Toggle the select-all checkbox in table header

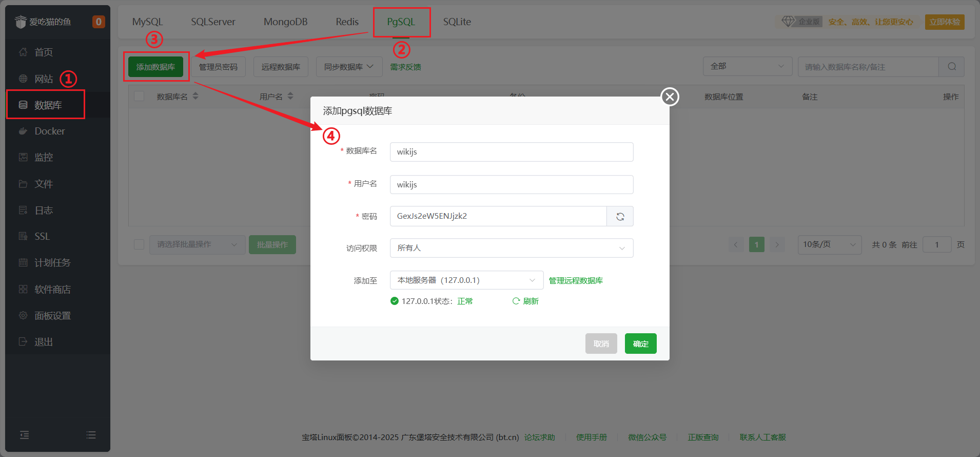(x=139, y=97)
